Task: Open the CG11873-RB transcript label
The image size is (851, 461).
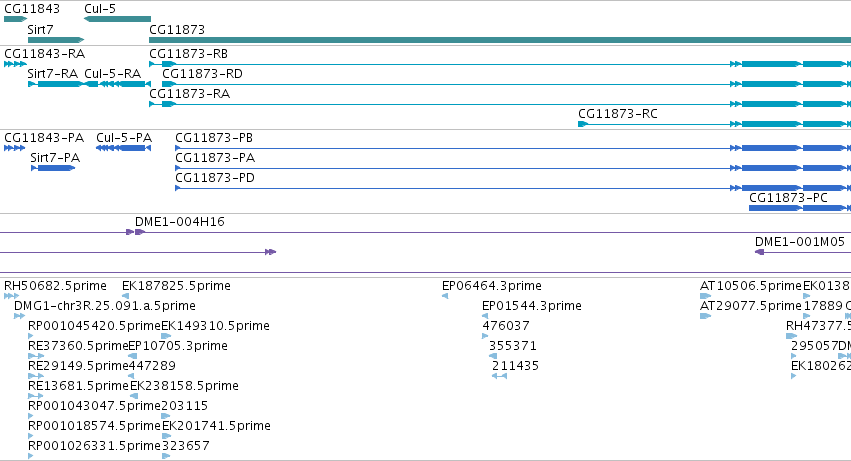Action: click(x=188, y=54)
